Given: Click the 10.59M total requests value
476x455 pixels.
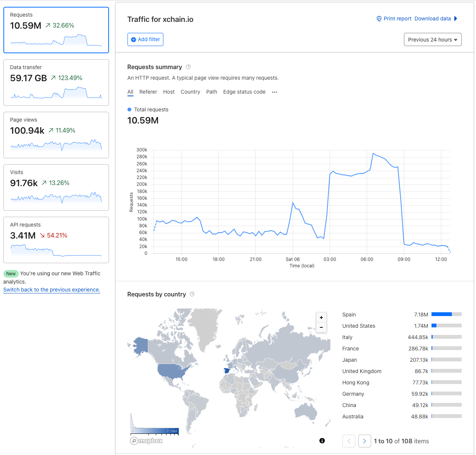Looking at the screenshot, I should point(143,120).
